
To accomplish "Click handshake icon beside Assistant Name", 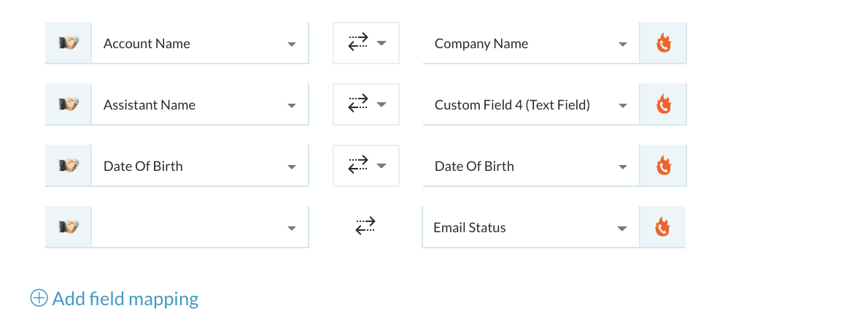I will (x=69, y=104).
